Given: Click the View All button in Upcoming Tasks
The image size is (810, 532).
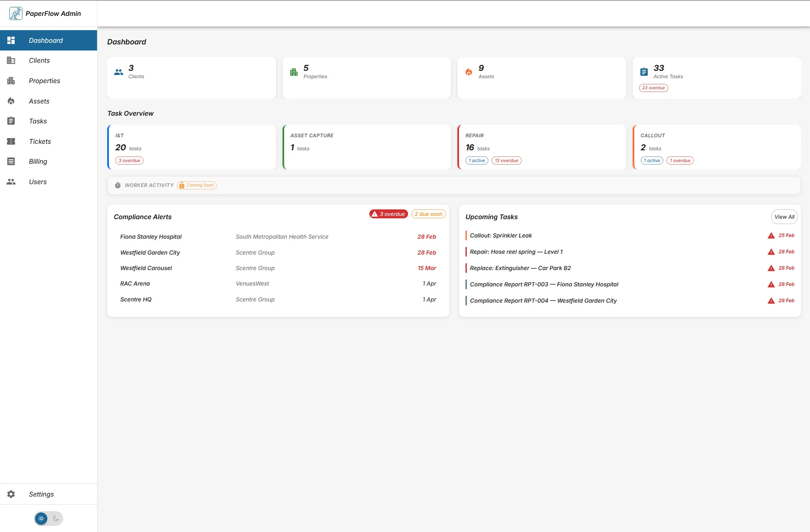Looking at the screenshot, I should (x=784, y=217).
